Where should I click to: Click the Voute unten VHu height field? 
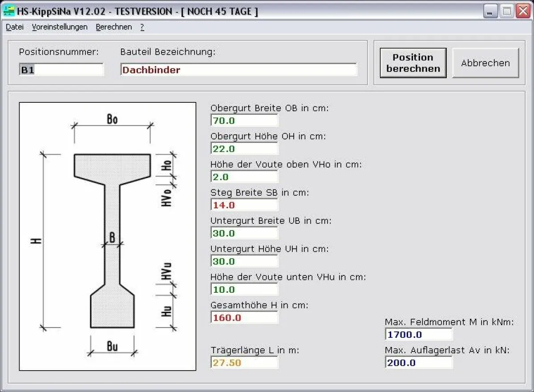[x=244, y=290]
